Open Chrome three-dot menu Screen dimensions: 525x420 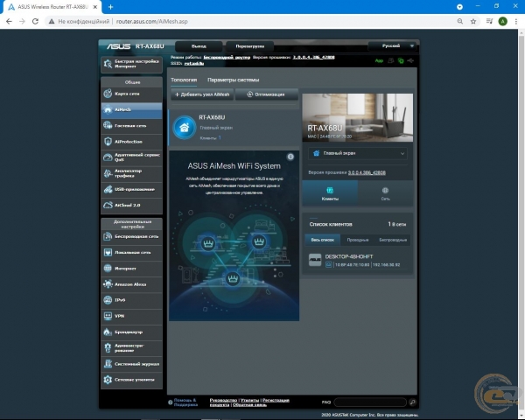[516, 21]
